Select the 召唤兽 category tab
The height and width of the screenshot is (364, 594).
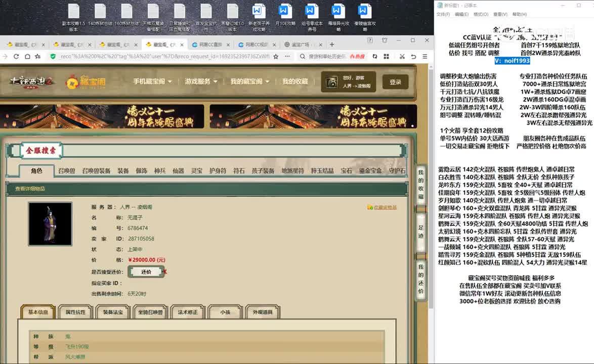(x=67, y=171)
